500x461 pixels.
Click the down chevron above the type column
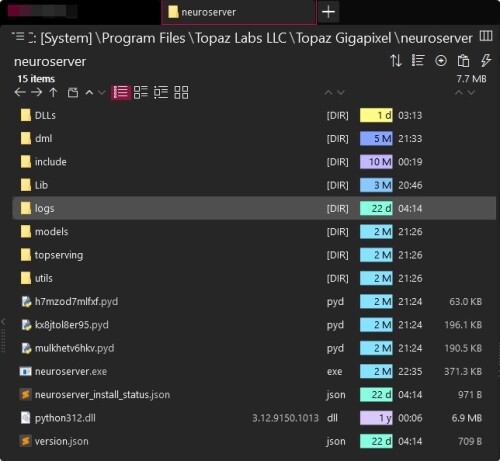point(341,92)
